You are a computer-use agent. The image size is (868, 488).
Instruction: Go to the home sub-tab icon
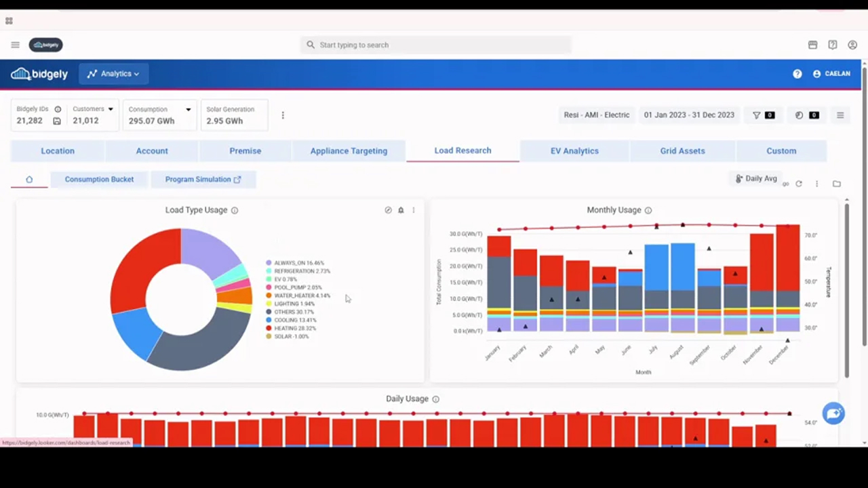(29, 180)
